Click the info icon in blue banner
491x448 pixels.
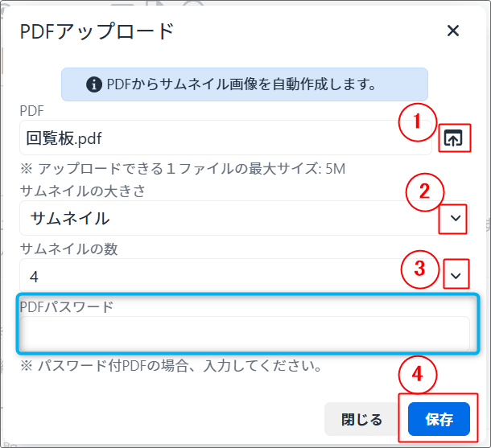tap(94, 84)
